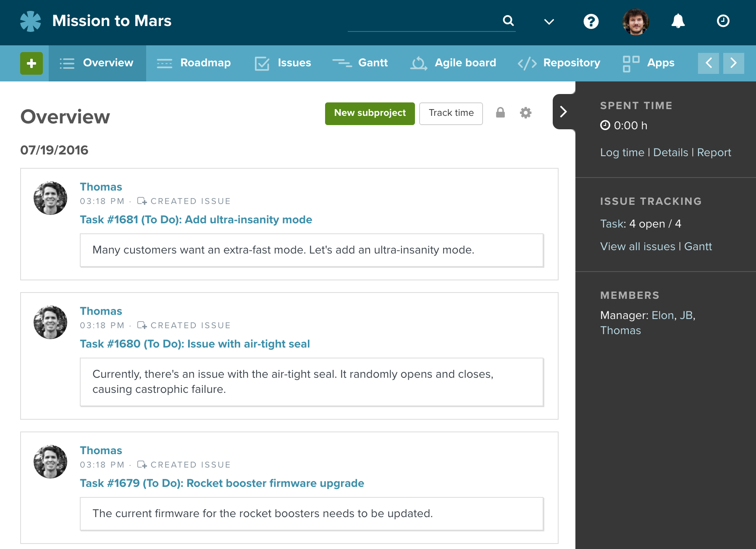Image resolution: width=756 pixels, height=549 pixels.
Task: Open spent time Details link
Action: click(x=671, y=152)
